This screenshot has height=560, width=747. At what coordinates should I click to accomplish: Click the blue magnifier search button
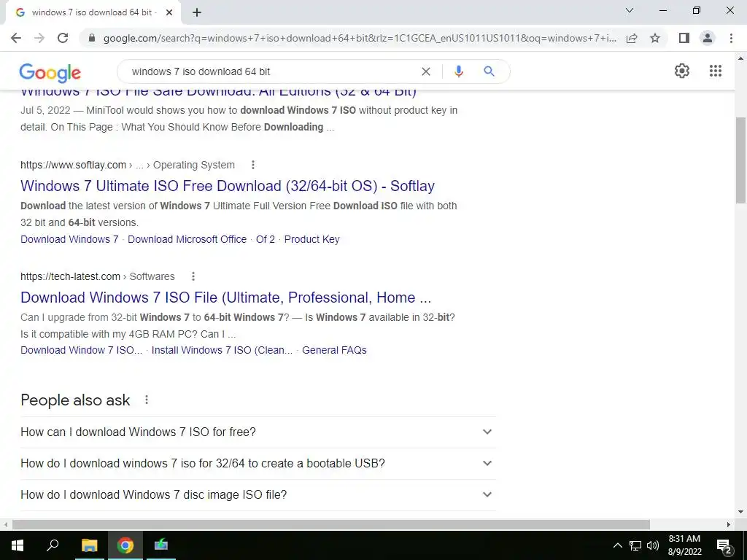point(489,71)
